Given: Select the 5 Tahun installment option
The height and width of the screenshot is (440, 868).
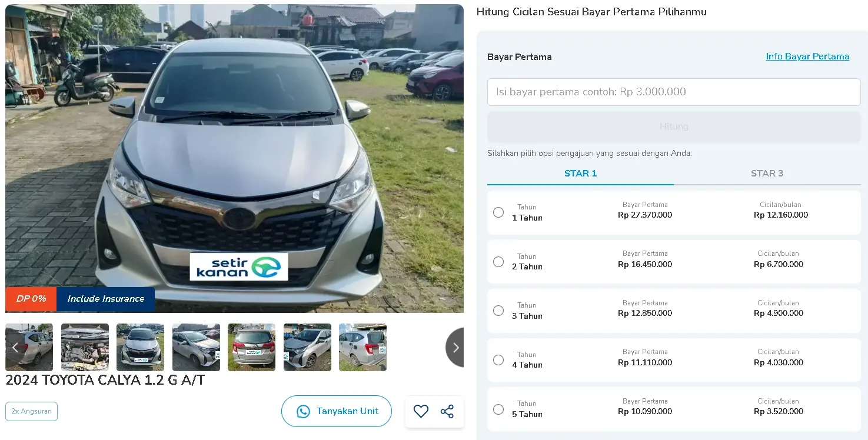Looking at the screenshot, I should click(x=498, y=409).
